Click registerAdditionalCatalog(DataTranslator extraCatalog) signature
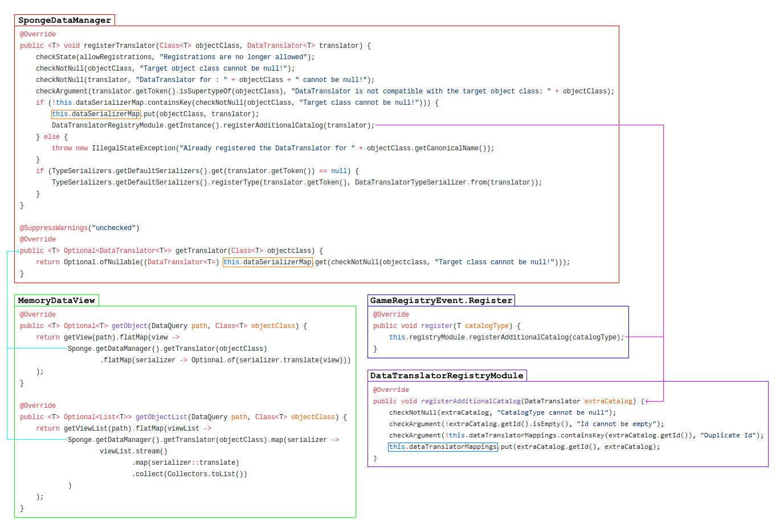Screen dimensions: 780x532 coord(509,401)
